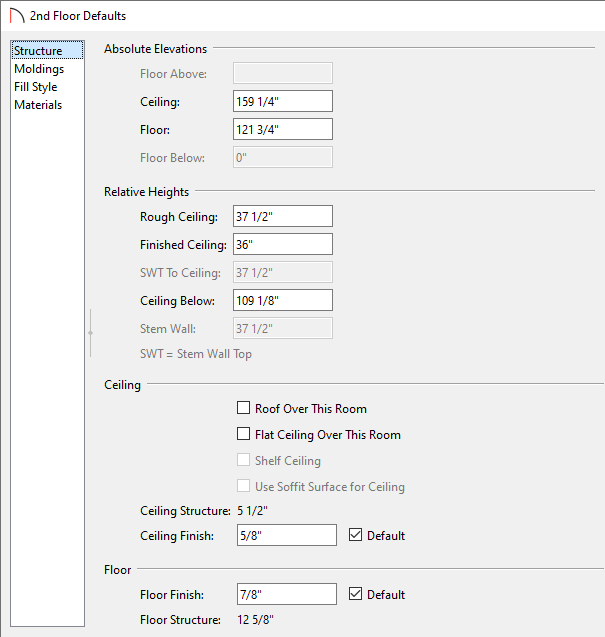The width and height of the screenshot is (605, 637).
Task: Click the Chief Architect dialog title icon
Action: (17, 16)
